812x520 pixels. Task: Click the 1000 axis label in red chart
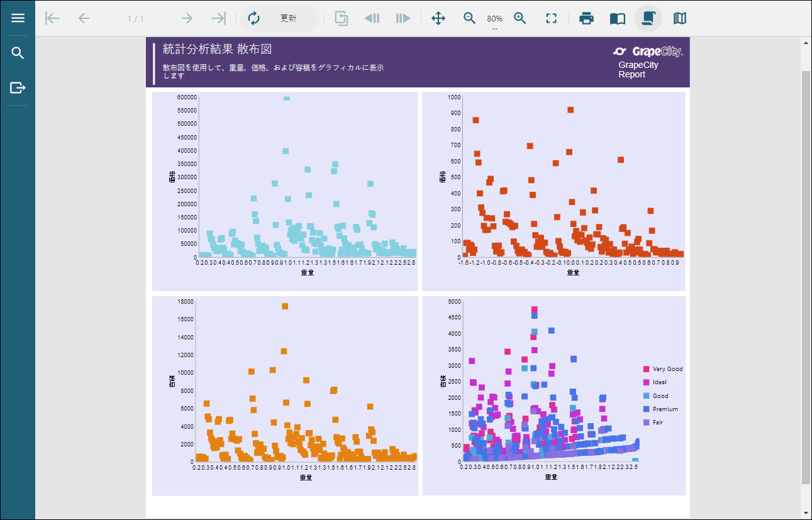[x=454, y=97]
